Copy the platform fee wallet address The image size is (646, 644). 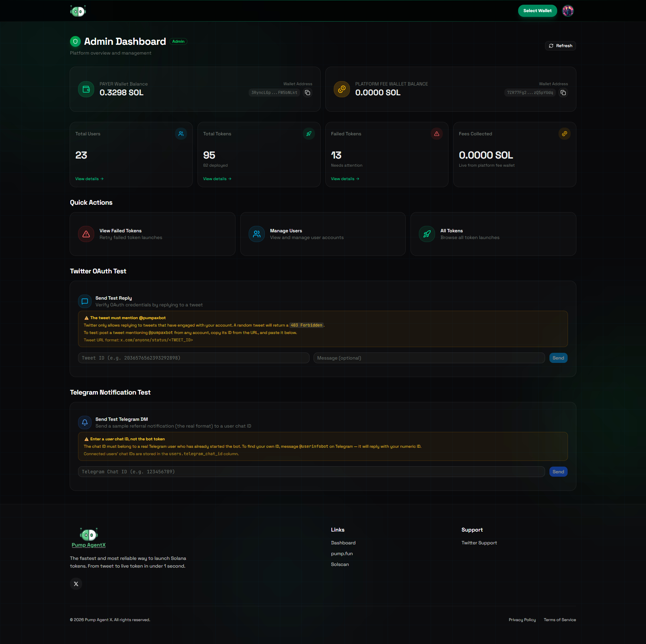tap(563, 93)
